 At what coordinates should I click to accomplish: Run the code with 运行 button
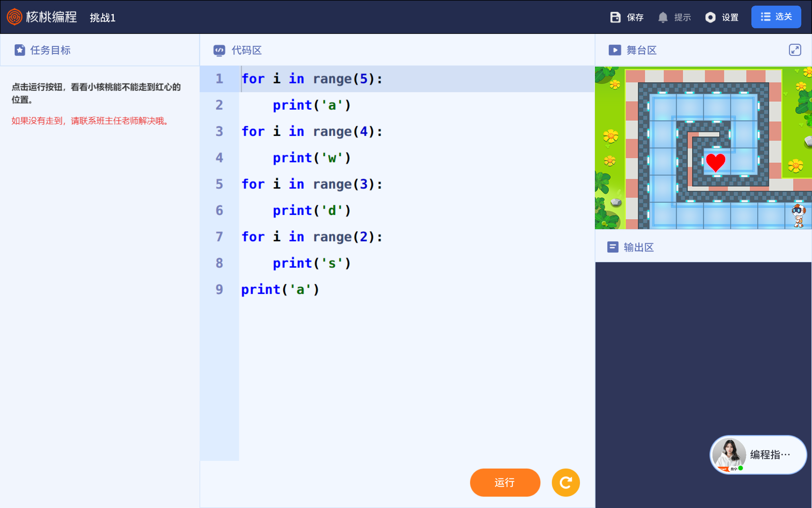click(x=505, y=483)
